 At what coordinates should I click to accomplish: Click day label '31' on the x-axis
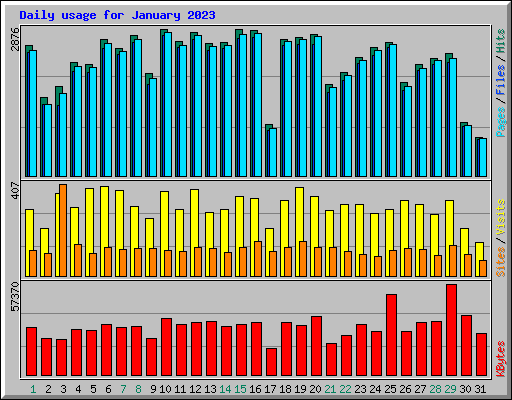coord(480,389)
